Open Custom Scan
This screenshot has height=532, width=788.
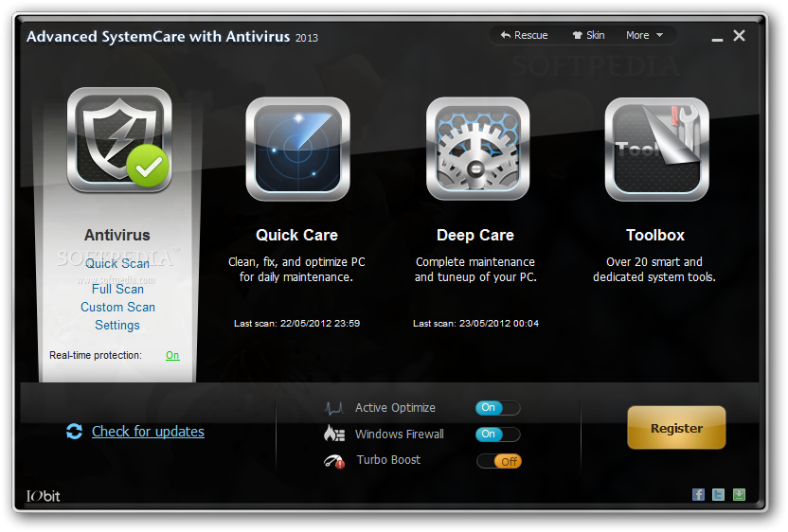point(117,307)
